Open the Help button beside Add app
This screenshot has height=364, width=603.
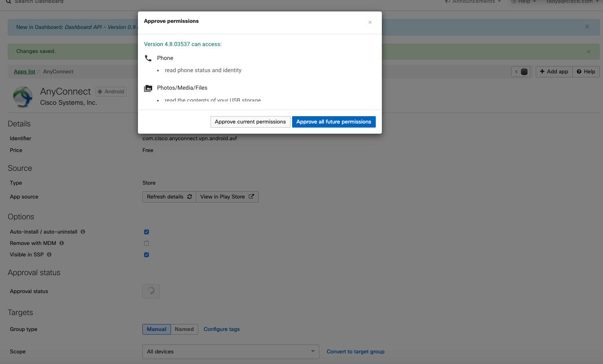[586, 72]
